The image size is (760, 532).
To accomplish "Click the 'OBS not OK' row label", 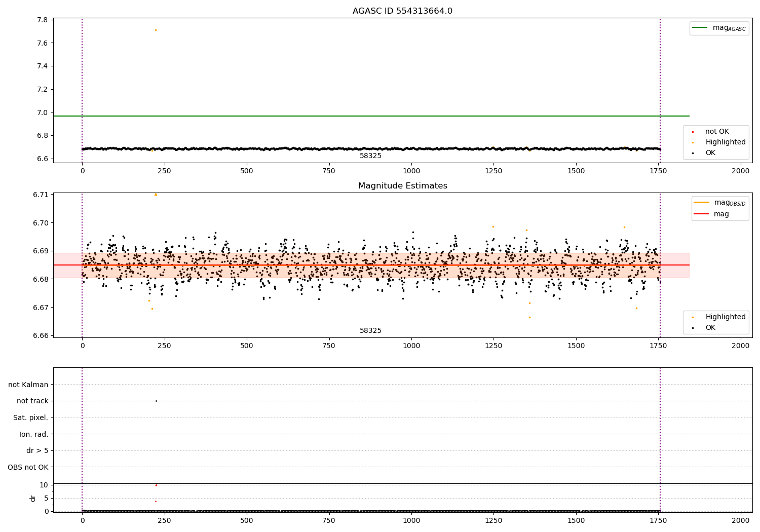I will 28,467.
